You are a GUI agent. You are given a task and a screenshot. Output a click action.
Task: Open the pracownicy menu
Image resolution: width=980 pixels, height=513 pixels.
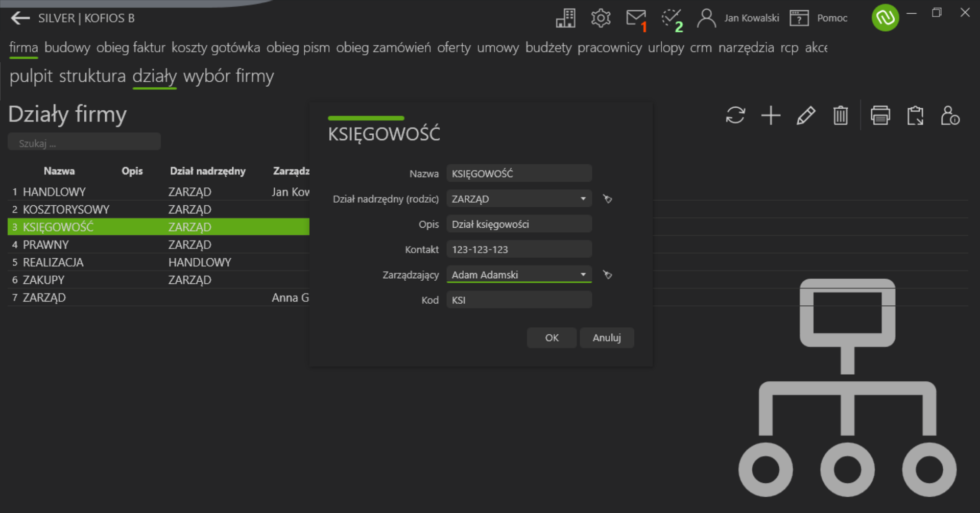[x=609, y=47]
